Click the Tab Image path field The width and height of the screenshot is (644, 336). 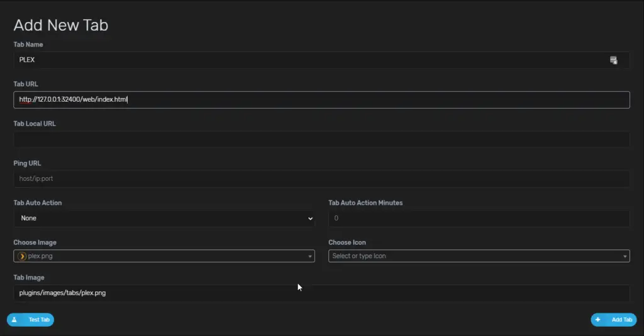coord(321,293)
